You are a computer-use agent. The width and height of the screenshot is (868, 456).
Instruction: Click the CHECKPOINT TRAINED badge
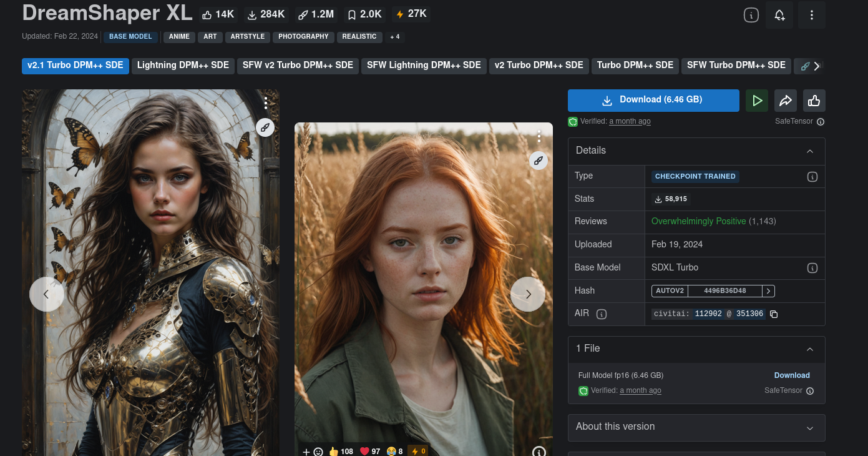coord(695,177)
